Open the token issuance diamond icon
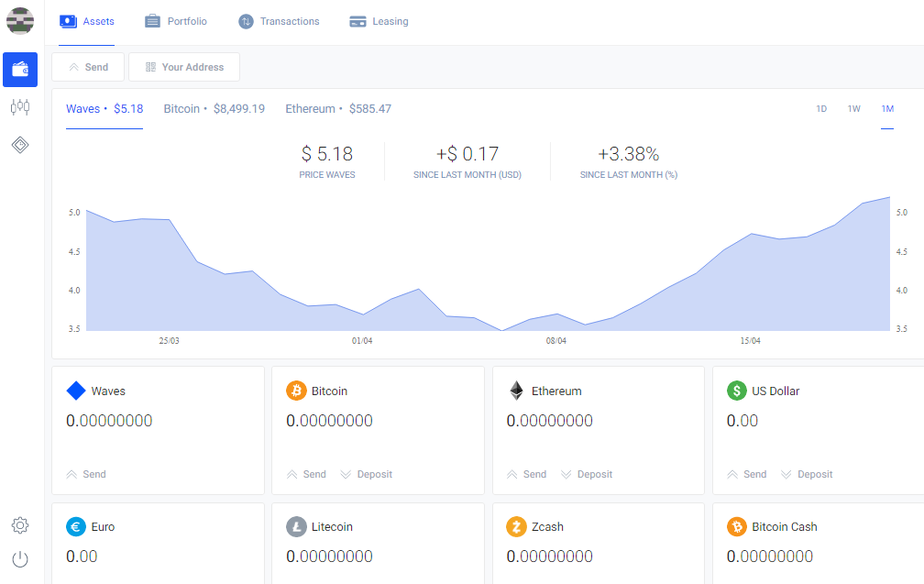The width and height of the screenshot is (924, 584). point(20,144)
